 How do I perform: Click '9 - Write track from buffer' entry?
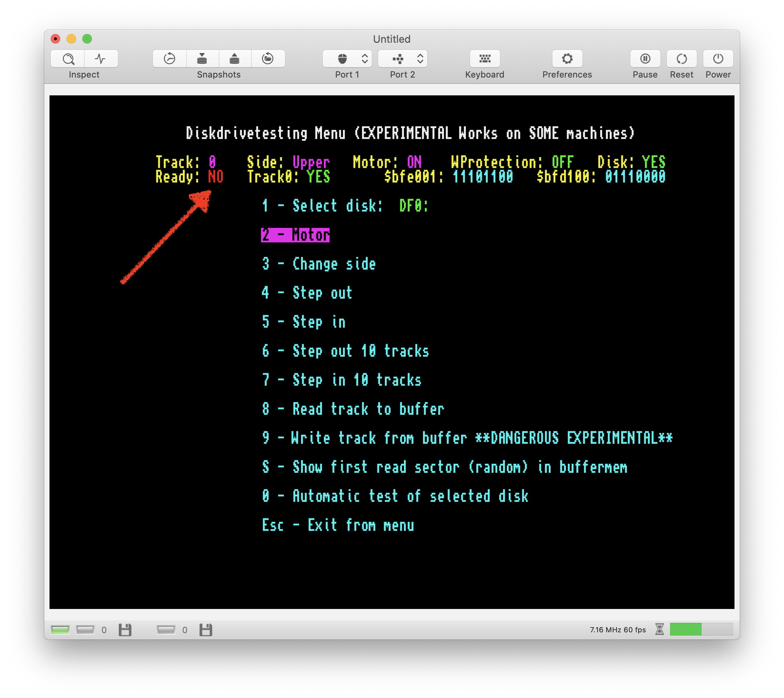(x=467, y=438)
